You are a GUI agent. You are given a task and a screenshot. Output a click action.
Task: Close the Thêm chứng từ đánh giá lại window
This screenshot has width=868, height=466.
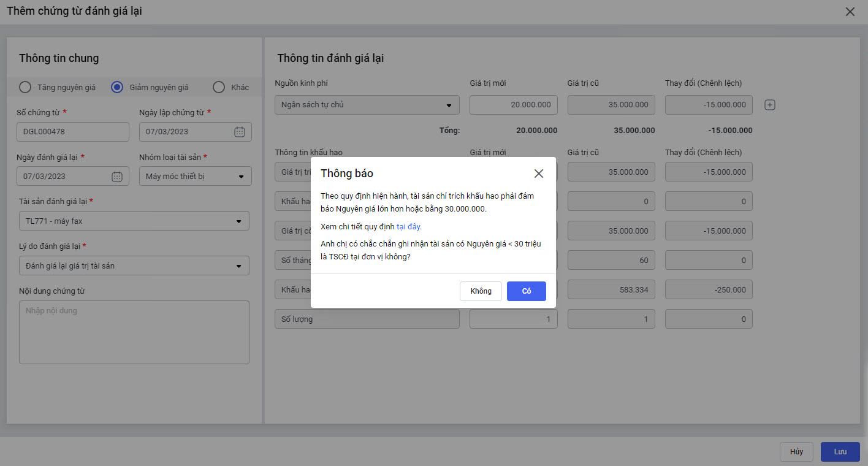point(850,12)
